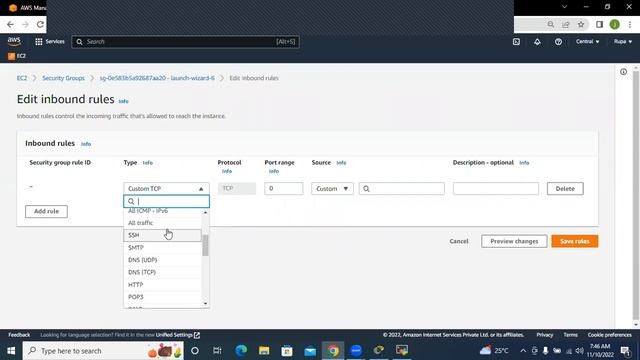The image size is (640, 360).
Task: Open Info link beside Inbound rules heading
Action: (86, 144)
